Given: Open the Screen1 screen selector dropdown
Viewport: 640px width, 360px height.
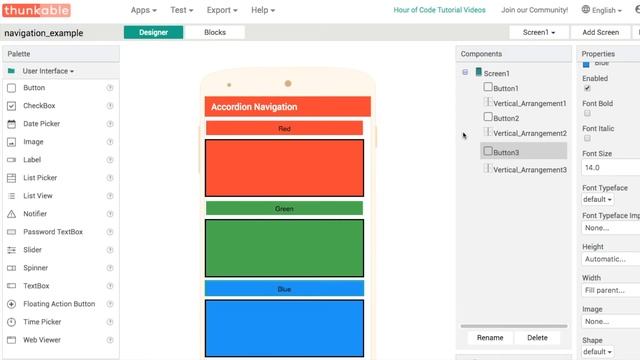Looking at the screenshot, I should [x=539, y=32].
